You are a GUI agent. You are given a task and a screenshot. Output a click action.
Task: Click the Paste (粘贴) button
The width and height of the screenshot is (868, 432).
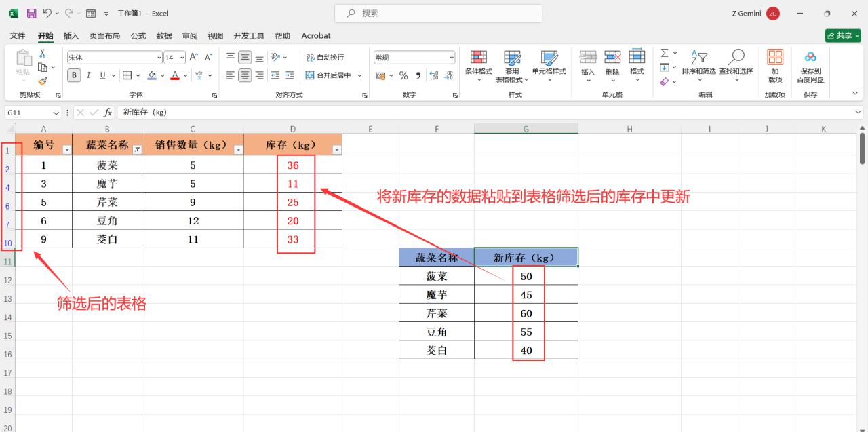[23, 64]
